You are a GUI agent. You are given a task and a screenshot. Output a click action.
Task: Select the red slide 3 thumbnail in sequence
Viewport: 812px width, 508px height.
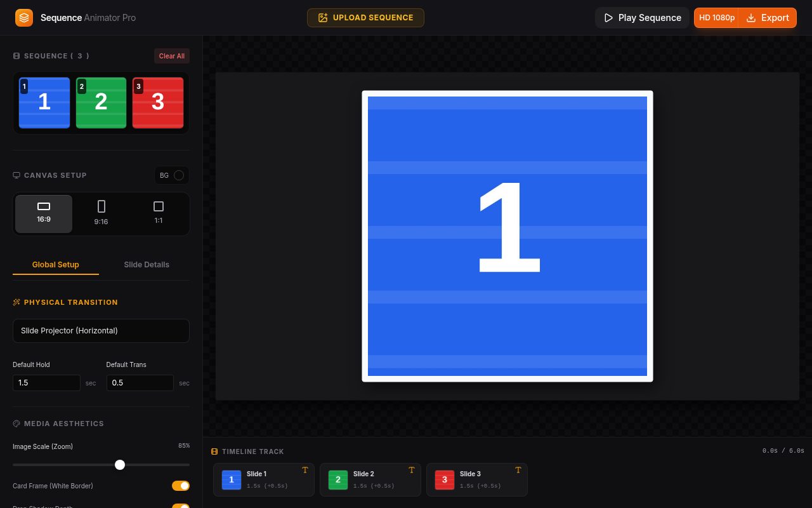[158, 103]
